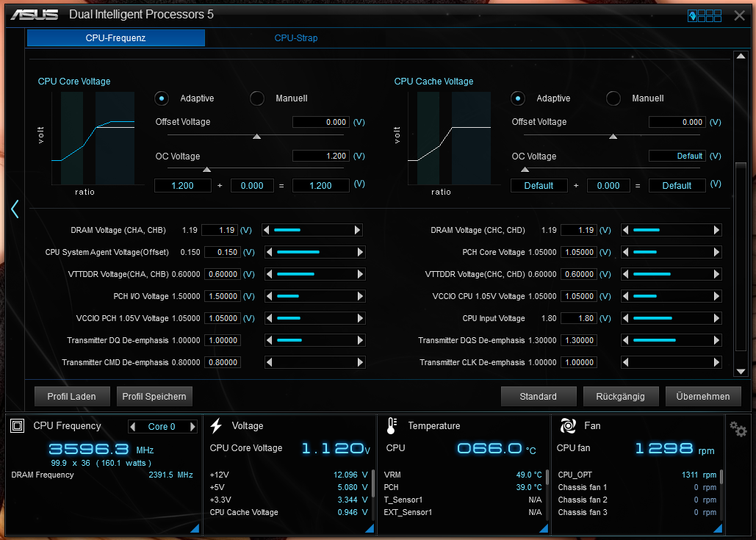
Task: Decrease Transmitter DQS De-emphasis left arrow
Action: (x=625, y=340)
